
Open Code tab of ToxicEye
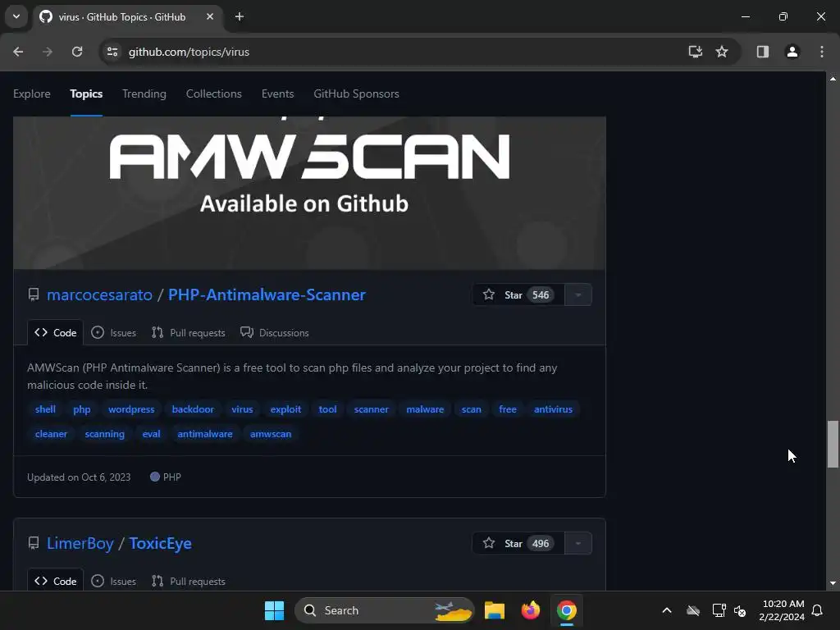click(55, 581)
